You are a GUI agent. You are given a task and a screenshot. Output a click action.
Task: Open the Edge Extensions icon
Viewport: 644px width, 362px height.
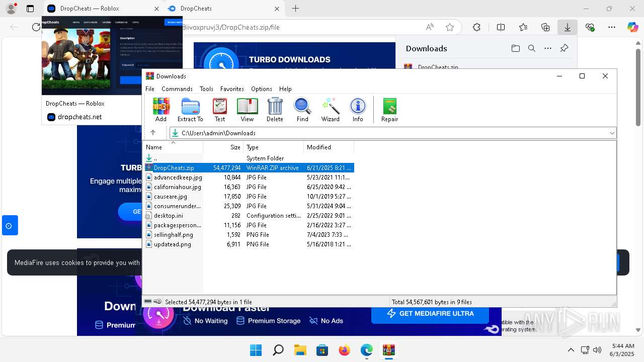coord(476,27)
